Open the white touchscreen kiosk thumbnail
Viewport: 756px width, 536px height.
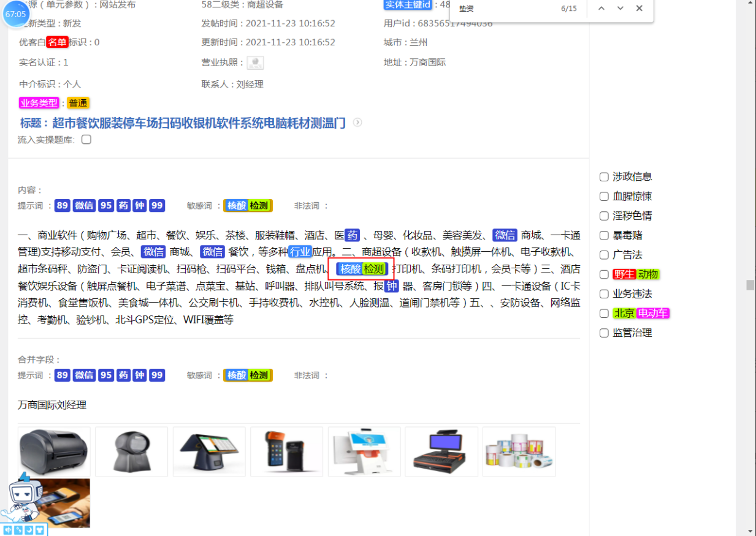pos(364,452)
